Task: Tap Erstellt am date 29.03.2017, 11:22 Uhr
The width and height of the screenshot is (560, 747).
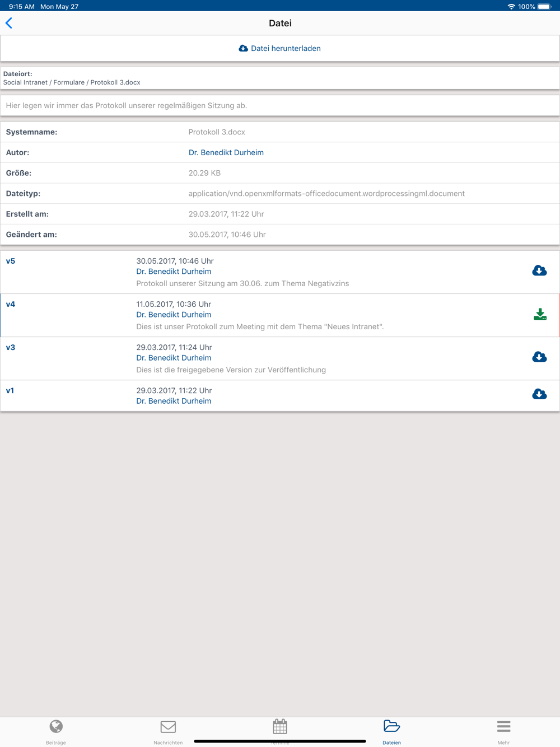Action: pyautogui.click(x=226, y=214)
